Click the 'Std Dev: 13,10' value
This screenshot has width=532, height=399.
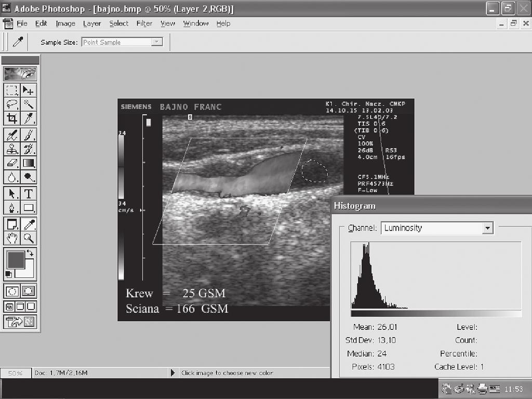click(387, 340)
